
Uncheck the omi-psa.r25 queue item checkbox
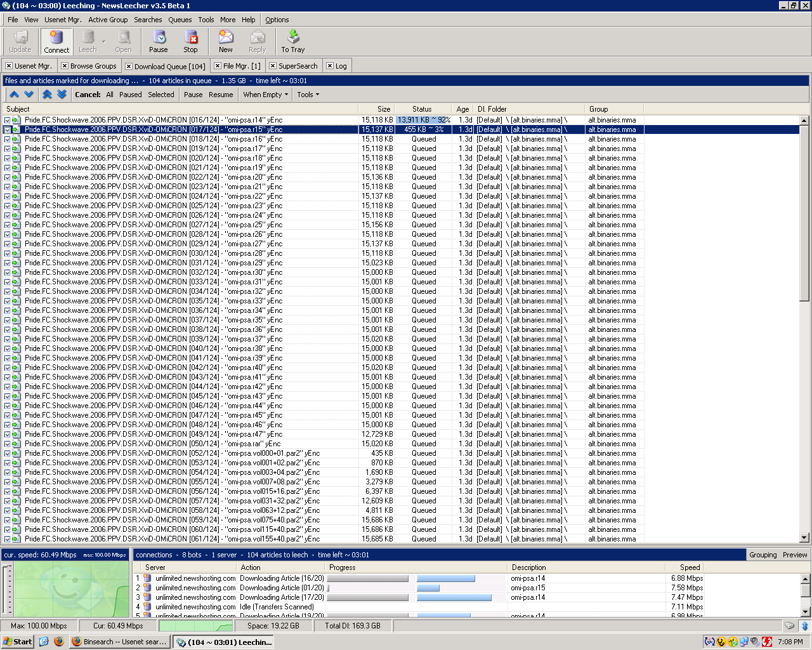pos(8,225)
